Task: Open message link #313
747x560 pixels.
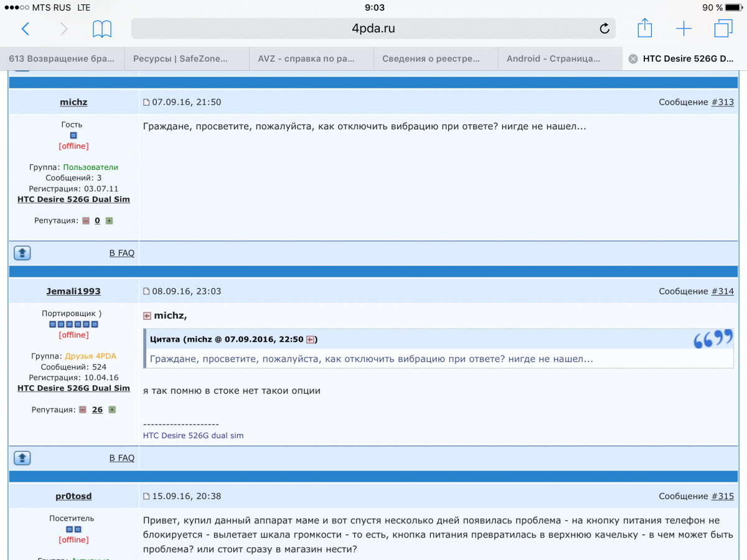Action: 723,102
